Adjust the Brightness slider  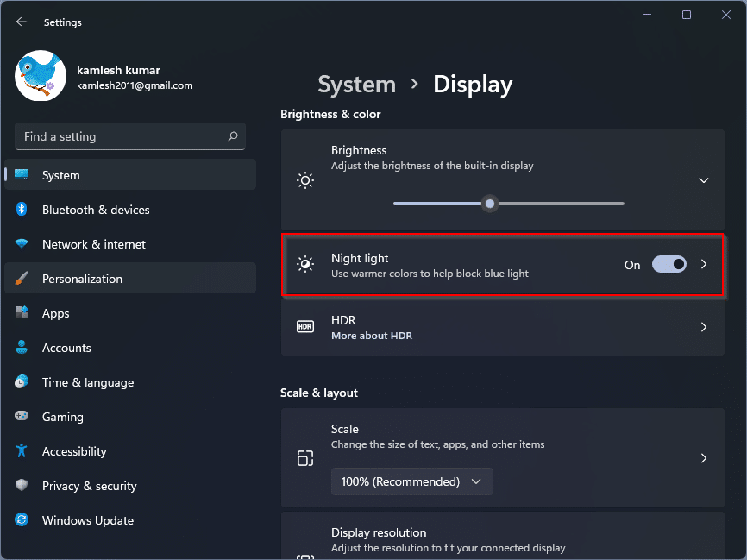tap(489, 204)
